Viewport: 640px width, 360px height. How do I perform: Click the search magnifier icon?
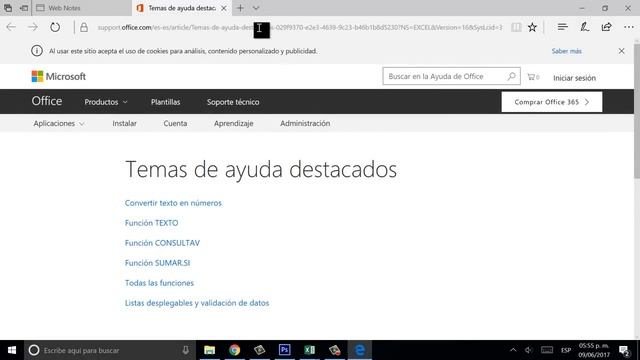pyautogui.click(x=511, y=76)
